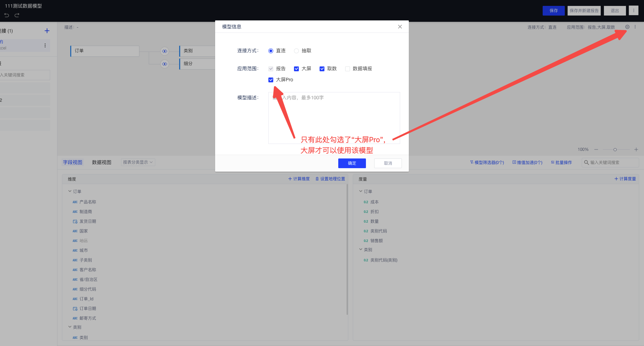Uncheck the 取数 checkbox
The width and height of the screenshot is (644, 346).
click(x=322, y=69)
